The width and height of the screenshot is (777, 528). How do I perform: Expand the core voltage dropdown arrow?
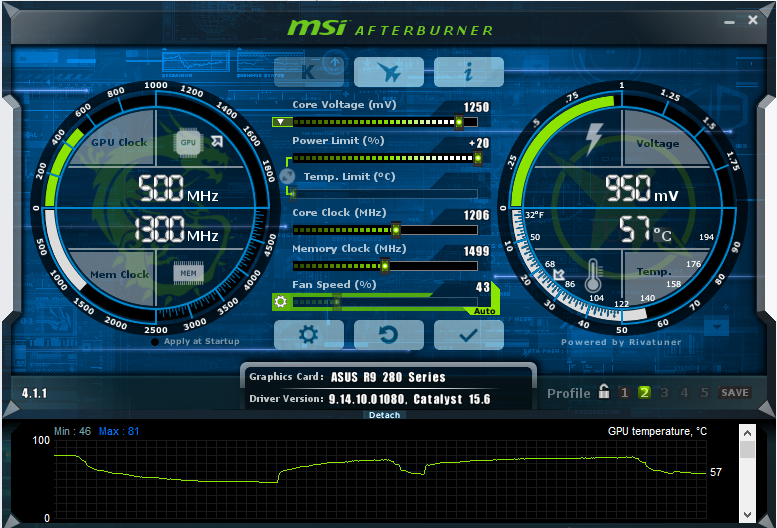click(x=281, y=122)
